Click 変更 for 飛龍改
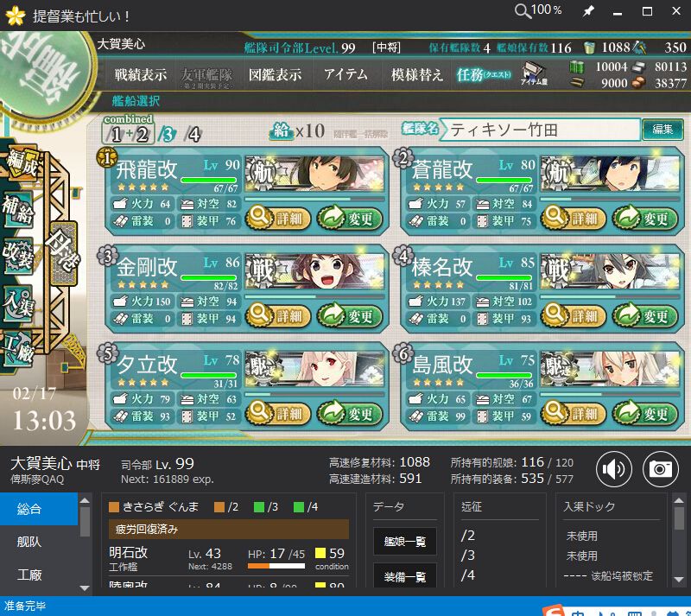This screenshot has height=616, width=691. pos(350,219)
